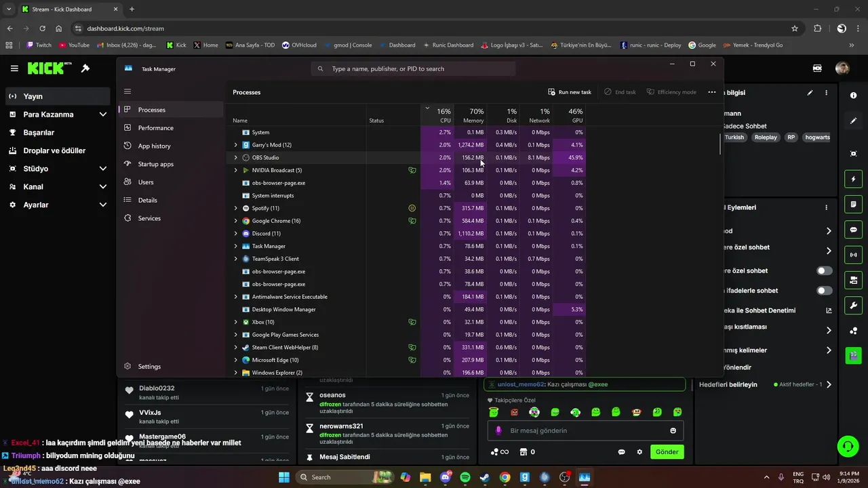Image resolution: width=868 pixels, height=488 pixels.
Task: Open Discord from the Windows taskbar
Action: click(x=446, y=477)
